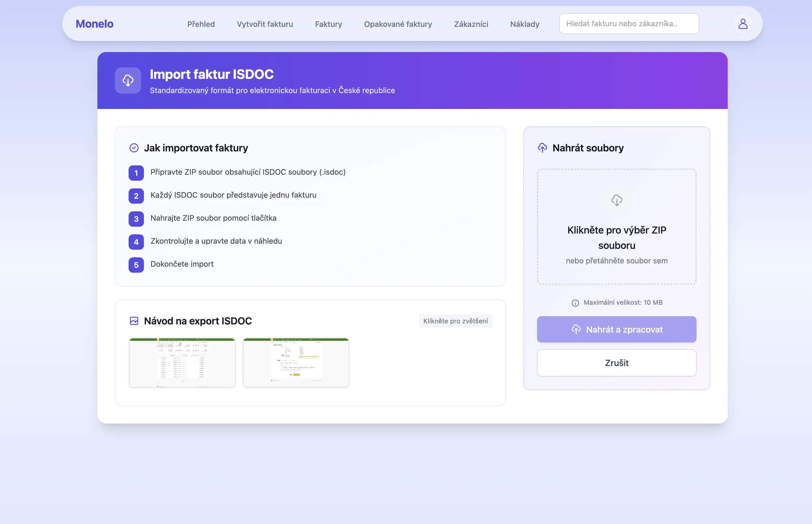Click the Zrušit button

(616, 363)
